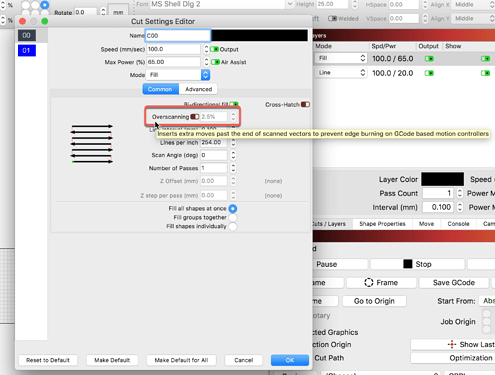Click the Layer Color black swatch
Image resolution: width=495 pixels, height=375 pixels.
[442, 179]
